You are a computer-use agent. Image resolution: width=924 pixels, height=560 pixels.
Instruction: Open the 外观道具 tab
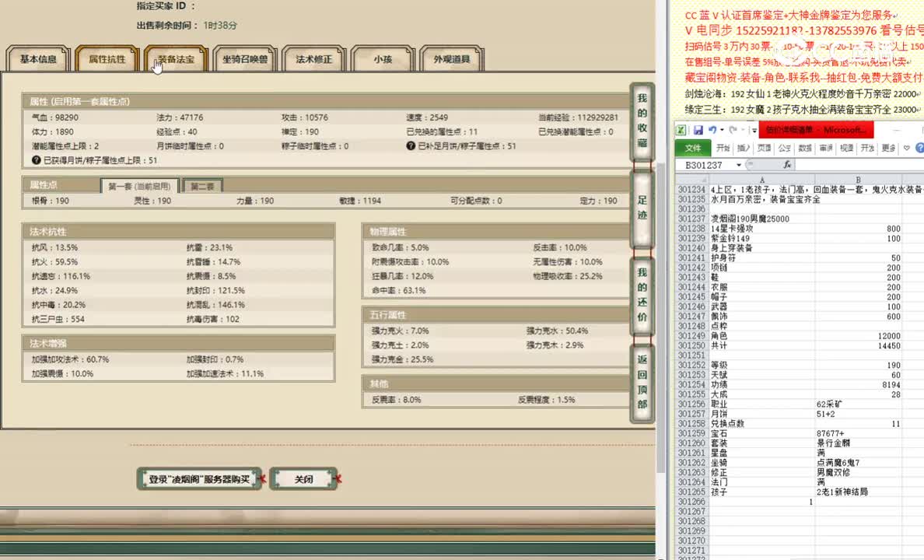(x=452, y=59)
